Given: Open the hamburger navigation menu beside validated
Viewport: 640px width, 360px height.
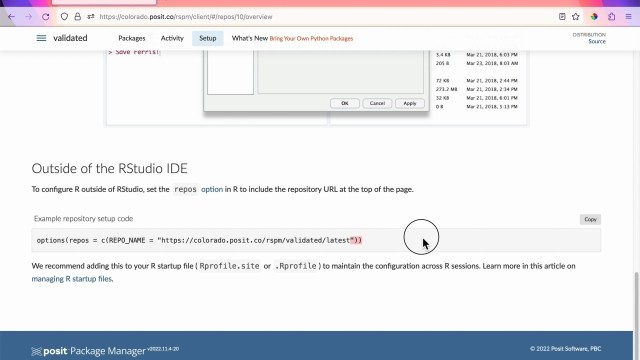Looking at the screenshot, I should [41, 38].
